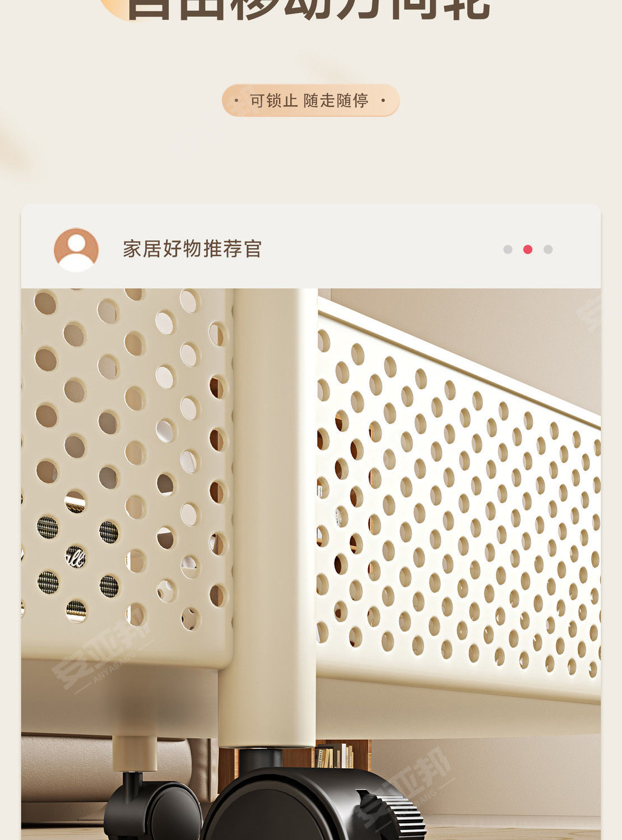Image resolution: width=622 pixels, height=840 pixels.
Task: Click the short leg above small wheel
Action: click(134, 754)
